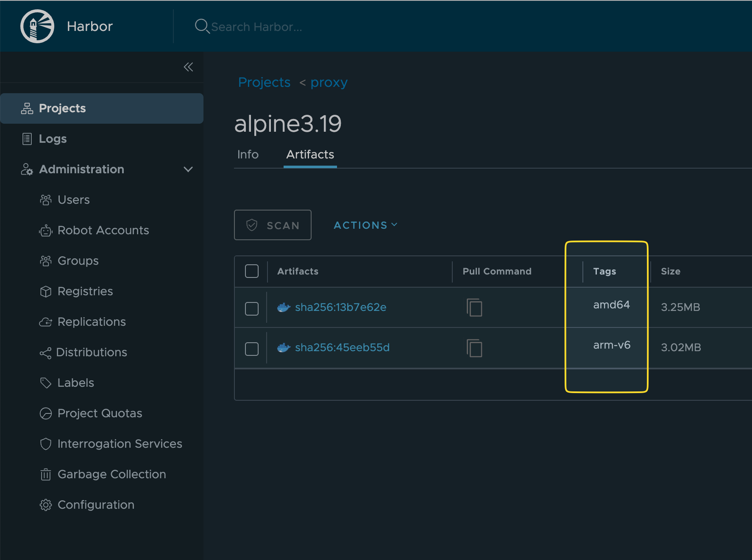Collapse the Administration menu section
The width and height of the screenshot is (752, 560).
188,169
